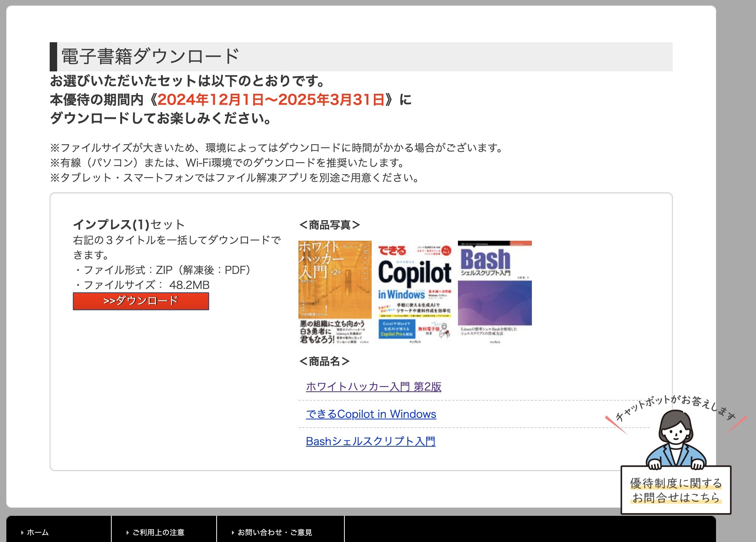
Task: Go to ホーム in the footer menu
Action: pyautogui.click(x=38, y=532)
